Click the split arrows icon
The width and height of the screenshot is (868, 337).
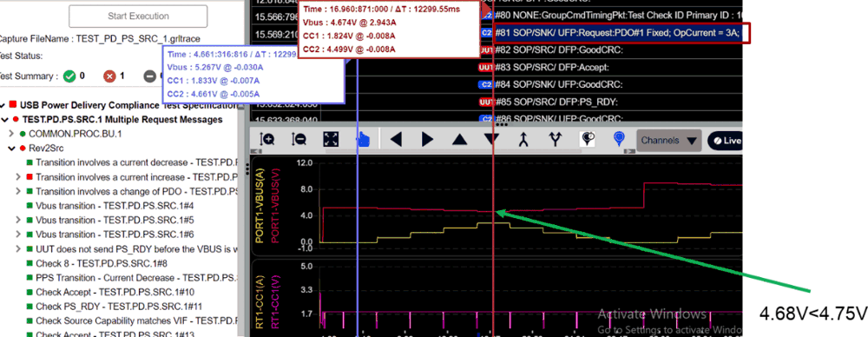556,140
